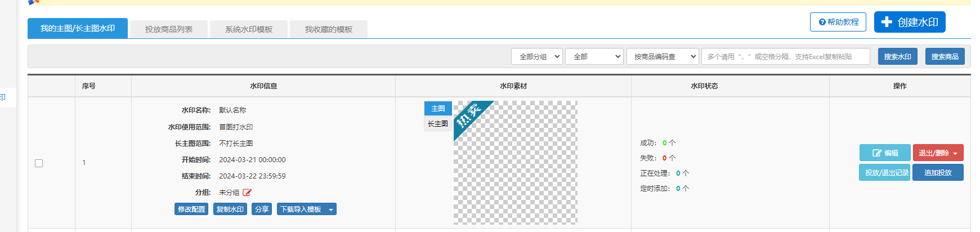Click the 复制水印 button
This screenshot has height=232, width=980.
click(230, 209)
